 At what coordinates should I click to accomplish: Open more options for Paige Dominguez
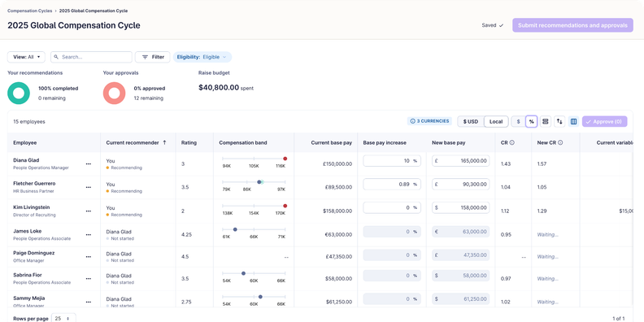click(89, 257)
